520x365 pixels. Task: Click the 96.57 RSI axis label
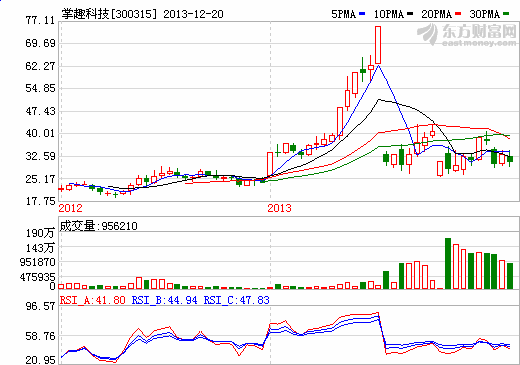coord(40,306)
